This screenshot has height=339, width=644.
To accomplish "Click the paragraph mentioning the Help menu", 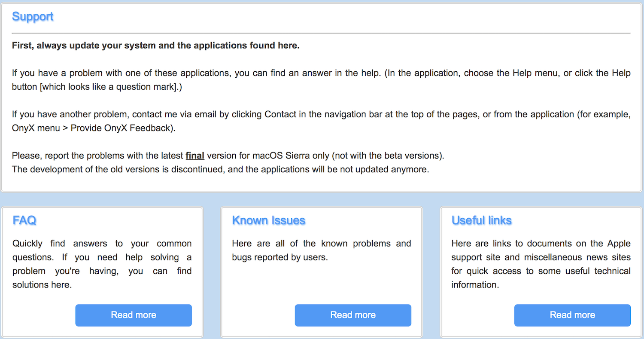I will pyautogui.click(x=321, y=79).
